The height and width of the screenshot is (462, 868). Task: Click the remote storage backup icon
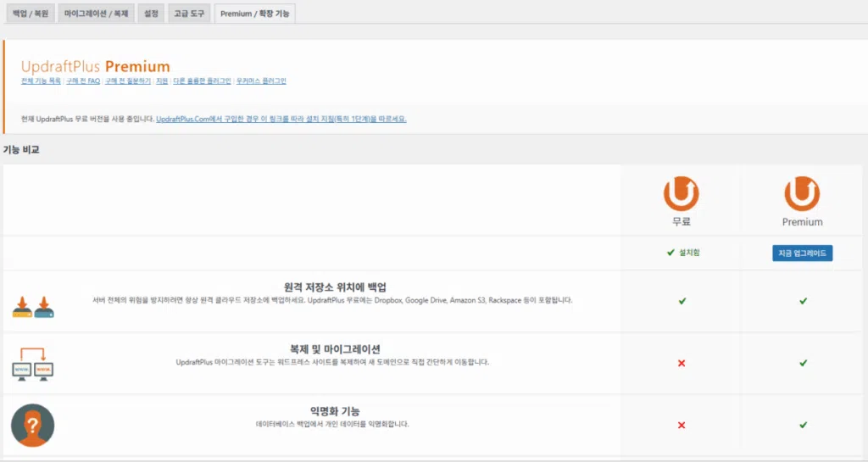[x=34, y=307]
